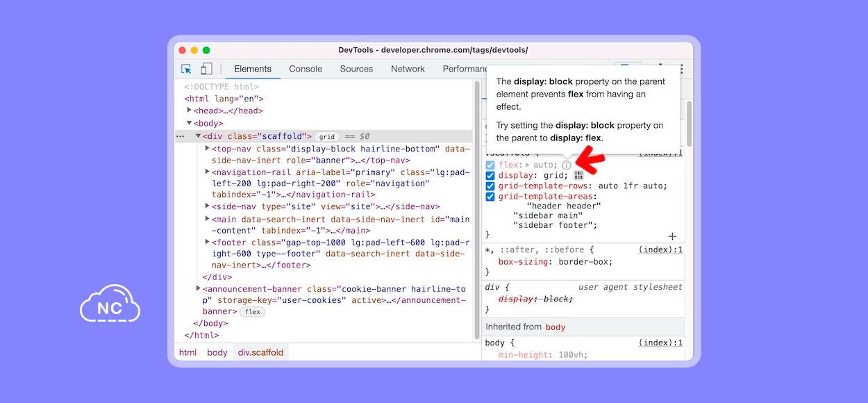This screenshot has width=868, height=403.
Task: Open the DevTools kebab menu icon
Action: [x=681, y=69]
